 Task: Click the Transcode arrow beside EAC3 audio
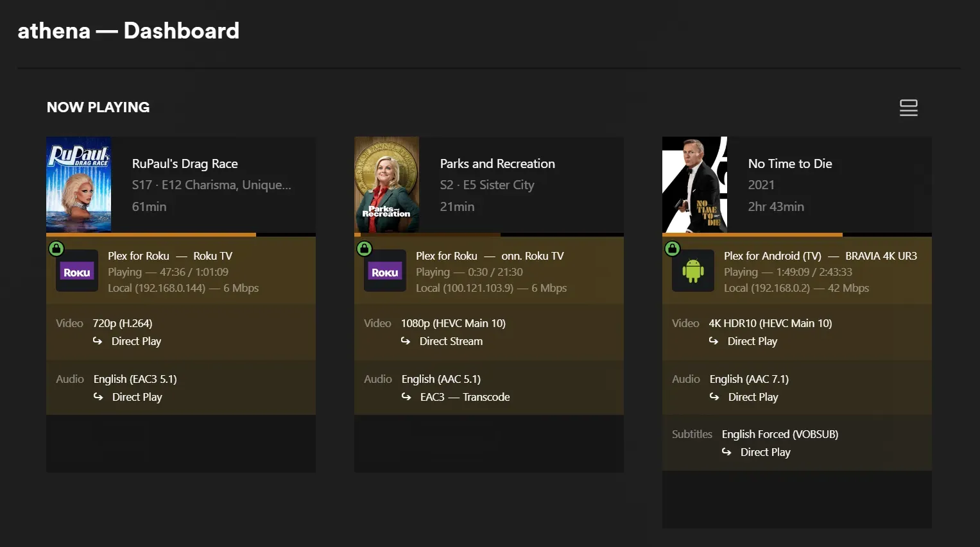click(x=406, y=397)
